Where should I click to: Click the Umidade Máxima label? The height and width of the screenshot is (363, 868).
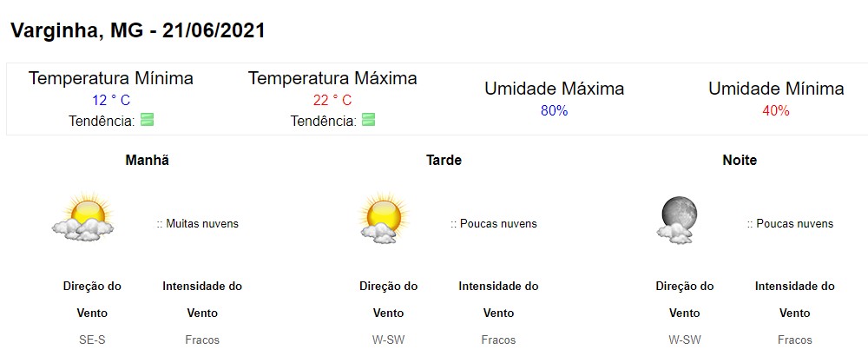point(554,89)
